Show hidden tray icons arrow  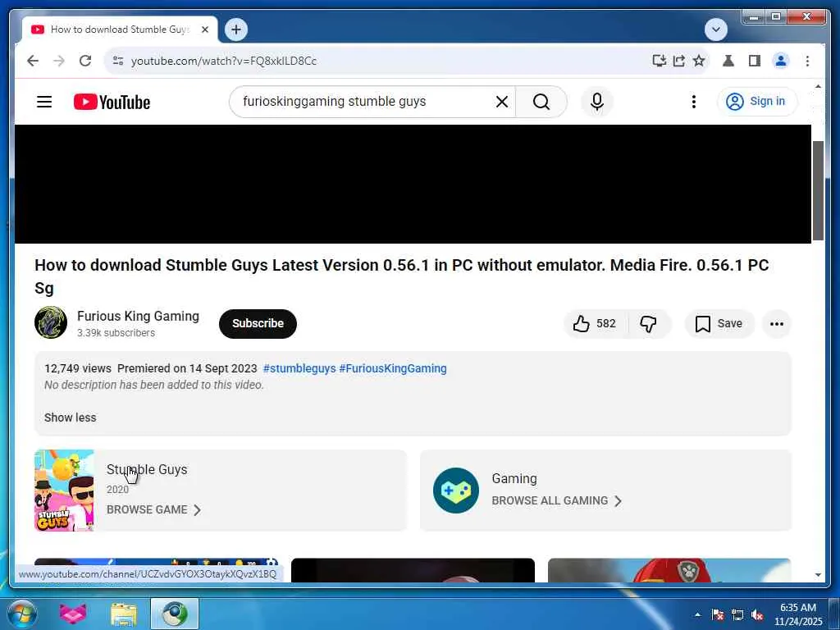tap(697, 614)
